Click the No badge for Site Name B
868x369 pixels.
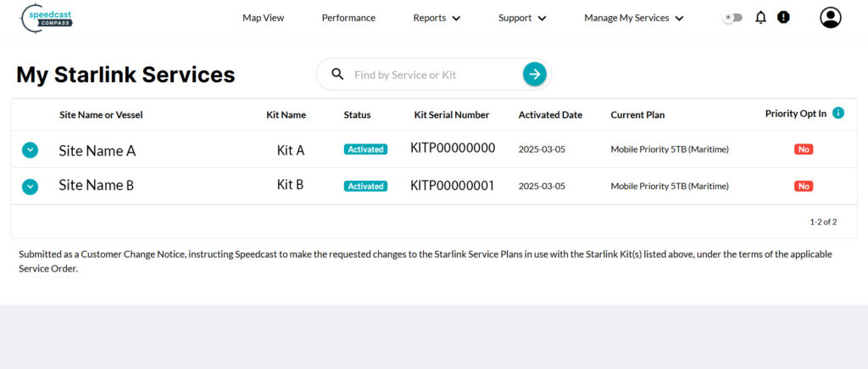[804, 187]
